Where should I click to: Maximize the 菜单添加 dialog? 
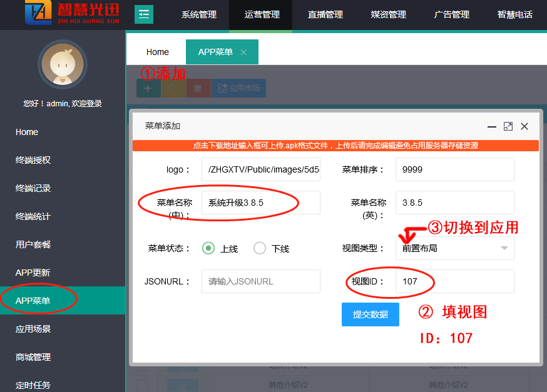click(x=508, y=126)
